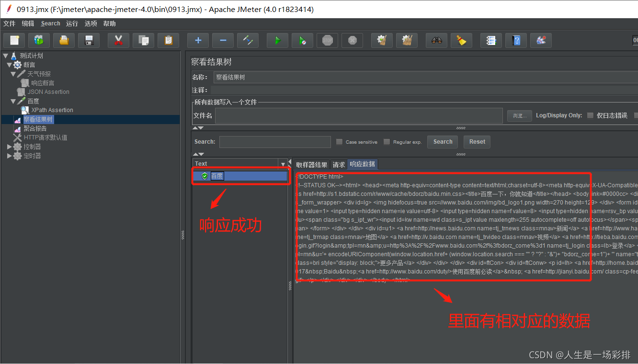
Task: Click the New test plan toolbar icon
Action: (x=14, y=40)
